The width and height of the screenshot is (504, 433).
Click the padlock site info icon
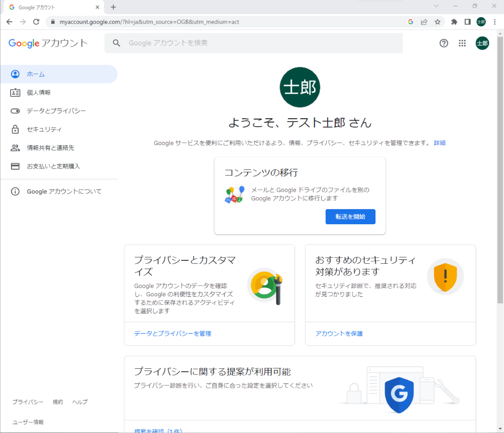click(x=52, y=22)
